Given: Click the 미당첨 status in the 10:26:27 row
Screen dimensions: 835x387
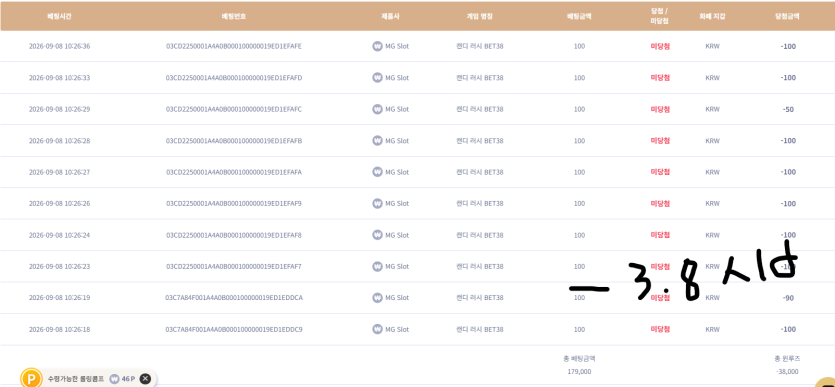Looking at the screenshot, I should click(x=660, y=172).
